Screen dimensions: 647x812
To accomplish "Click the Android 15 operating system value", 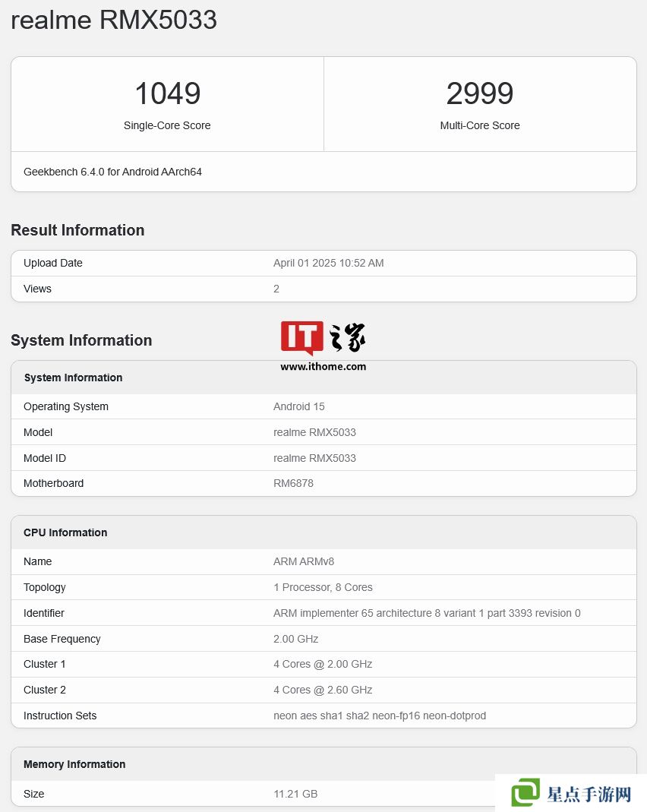I will [x=298, y=406].
